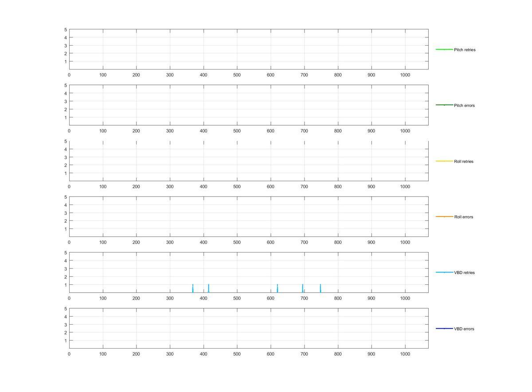Click the yellow Roll retries legend line
Screen dimensions: 532x392
coord(444,161)
